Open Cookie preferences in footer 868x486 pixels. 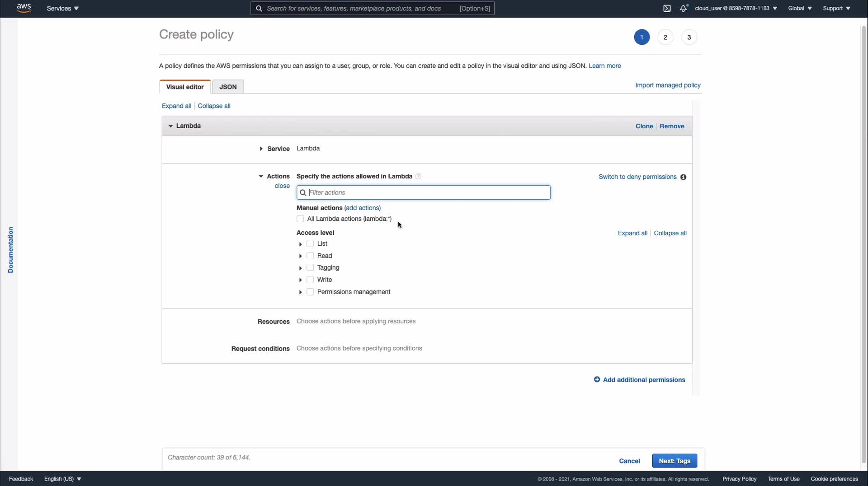coord(834,479)
